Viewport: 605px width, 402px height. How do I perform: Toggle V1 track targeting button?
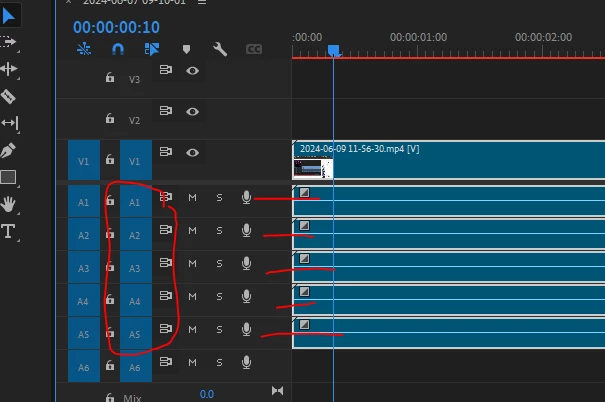(x=136, y=160)
